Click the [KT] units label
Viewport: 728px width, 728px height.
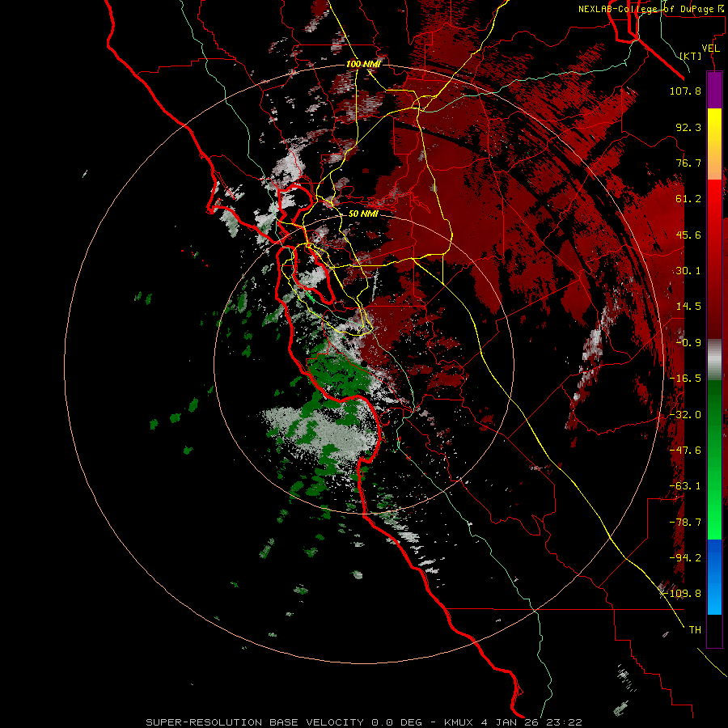(691, 56)
